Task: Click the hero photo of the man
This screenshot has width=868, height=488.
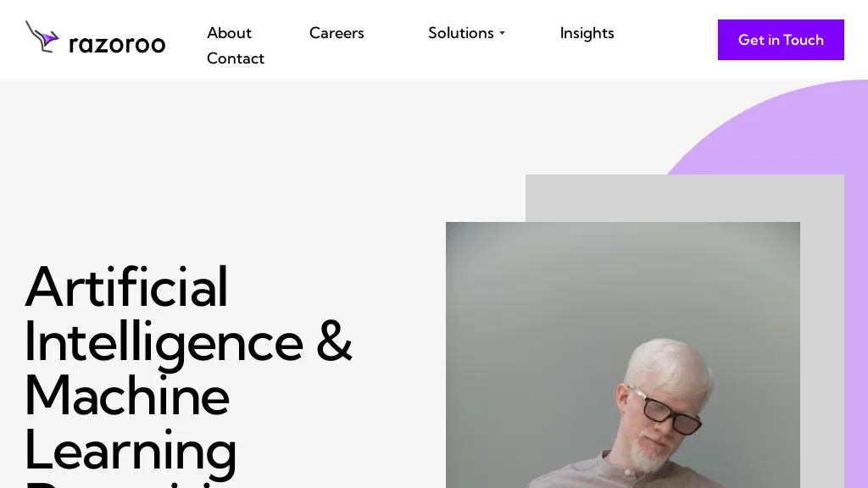Action: (623, 355)
